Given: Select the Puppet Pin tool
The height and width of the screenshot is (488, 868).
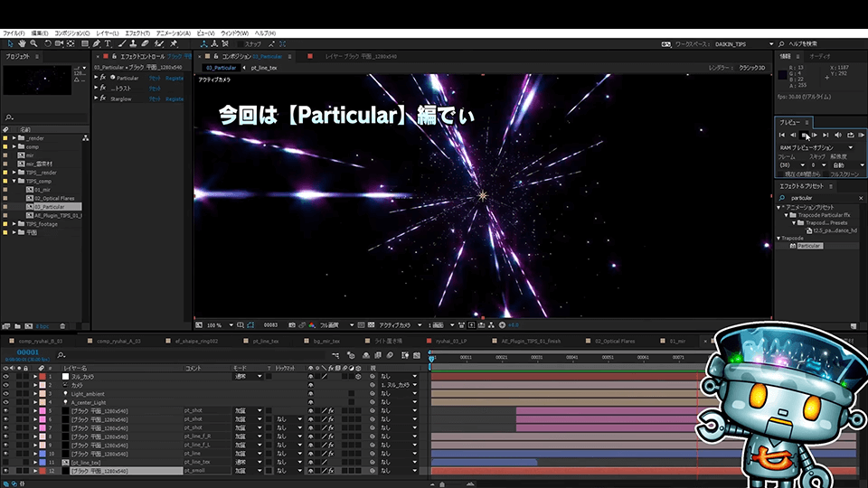Looking at the screenshot, I should [x=173, y=43].
